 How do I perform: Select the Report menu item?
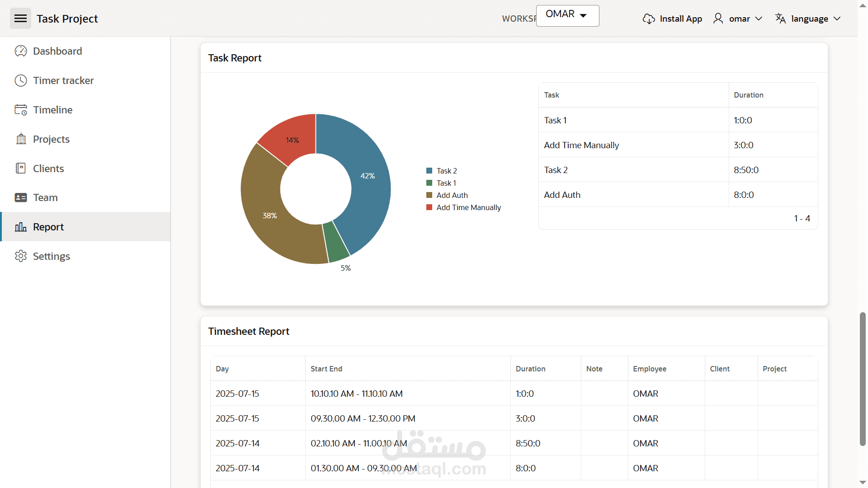[x=85, y=227]
